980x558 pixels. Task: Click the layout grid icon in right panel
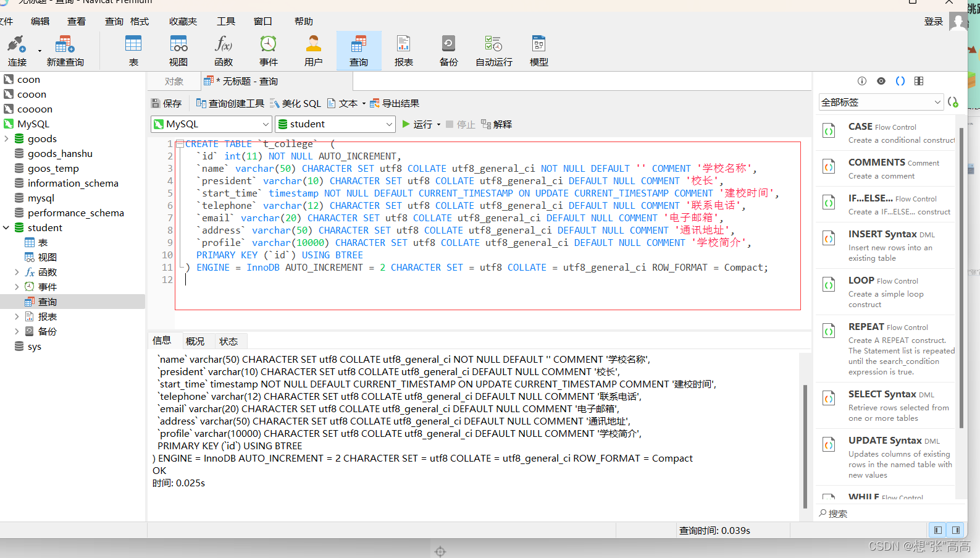click(x=919, y=81)
